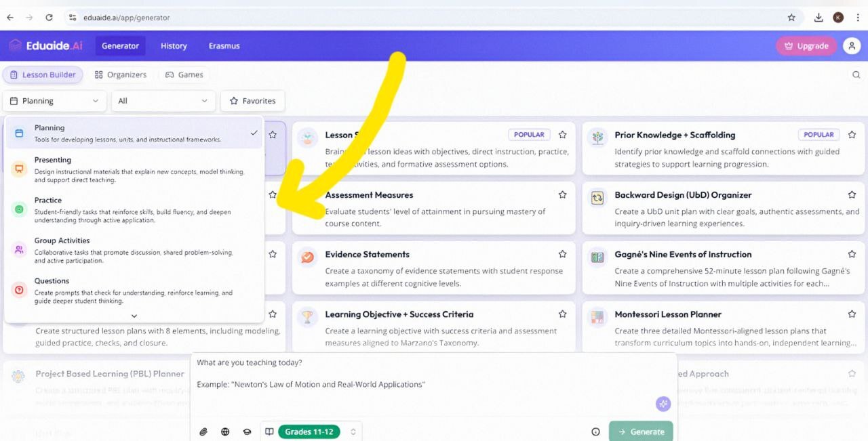Screen dimensions: 868x441
Task: Click the info icon beside Generate
Action: [595, 432]
